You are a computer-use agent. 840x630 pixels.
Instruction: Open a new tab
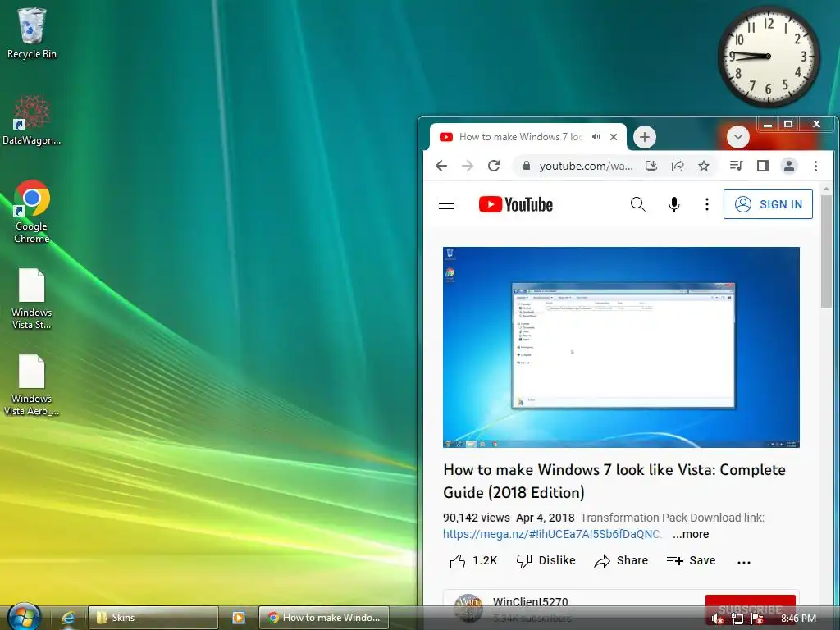point(645,137)
